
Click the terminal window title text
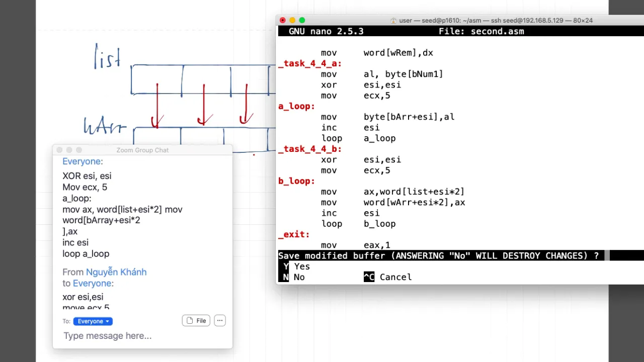tap(496, 21)
